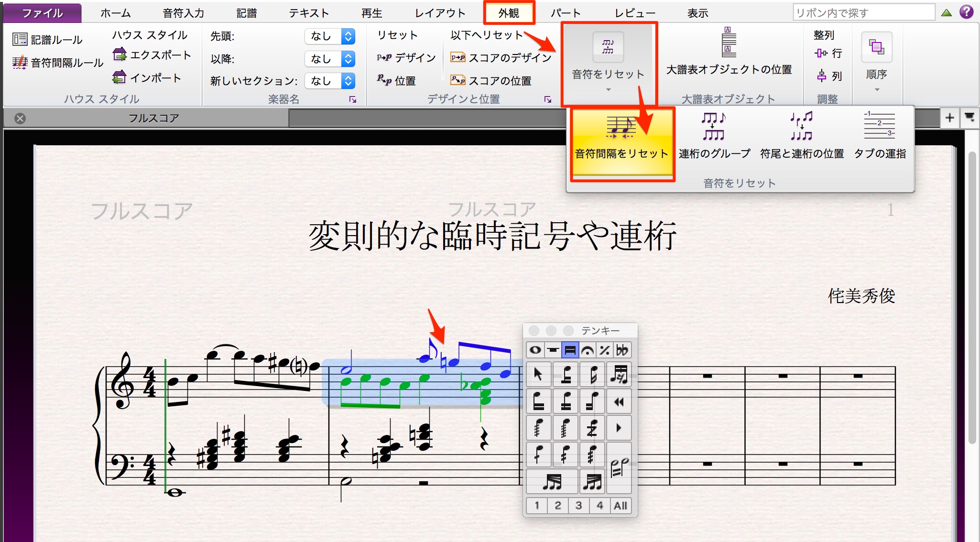Screen dimensions: 980x542
Task: Switch to the 表示 (View) tab
Action: (698, 13)
